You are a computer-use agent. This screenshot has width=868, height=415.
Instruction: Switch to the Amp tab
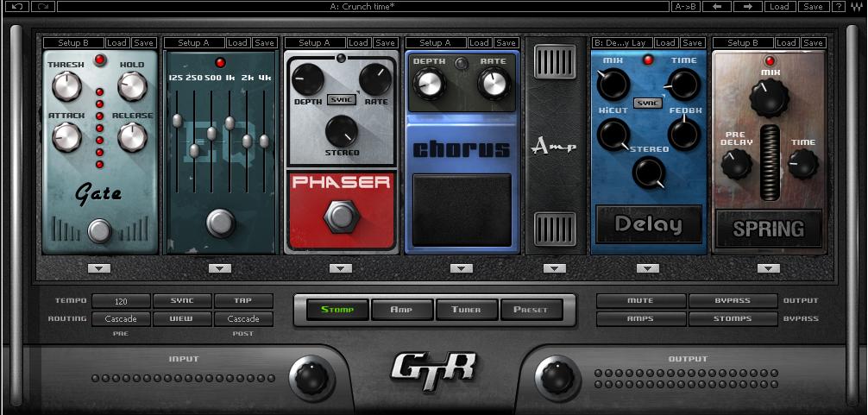402,310
